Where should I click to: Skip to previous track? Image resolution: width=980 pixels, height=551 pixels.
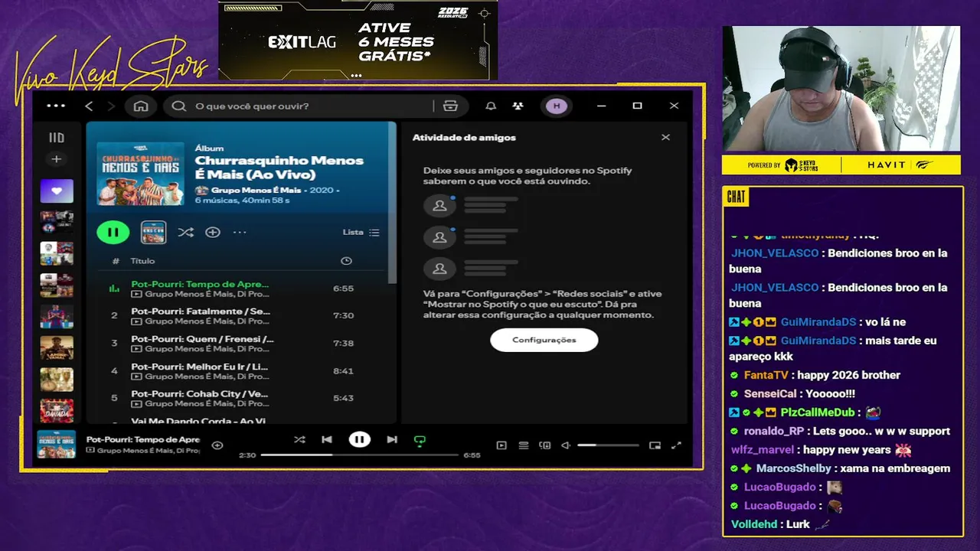coord(327,439)
